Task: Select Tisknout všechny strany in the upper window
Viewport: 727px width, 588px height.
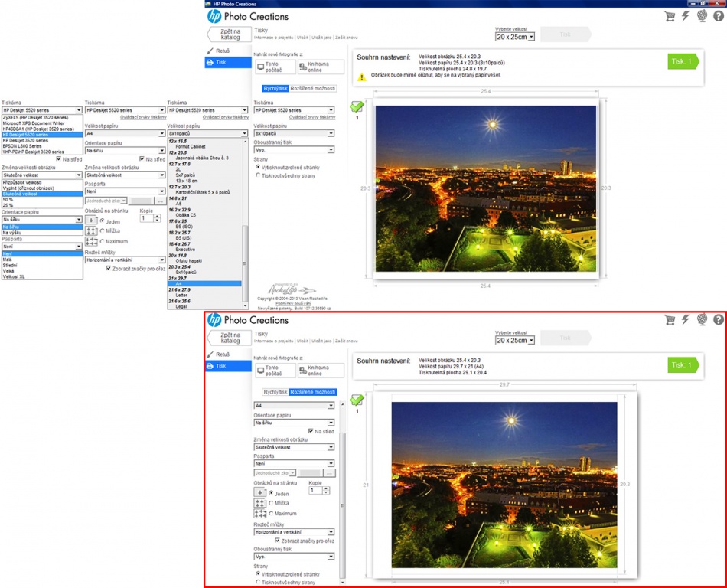Action: point(258,175)
